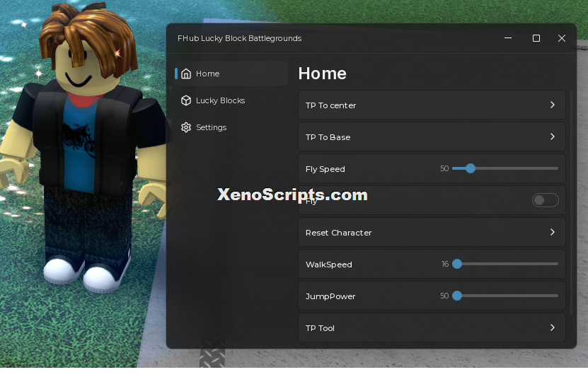Click the Fly Speed value 50

[x=444, y=168]
